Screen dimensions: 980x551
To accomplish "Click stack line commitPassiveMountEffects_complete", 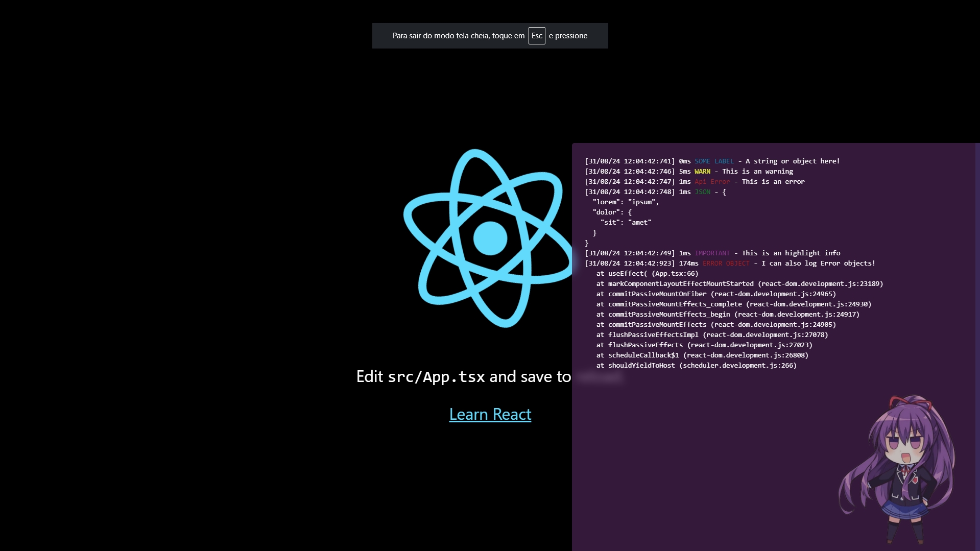I will 734,304.
